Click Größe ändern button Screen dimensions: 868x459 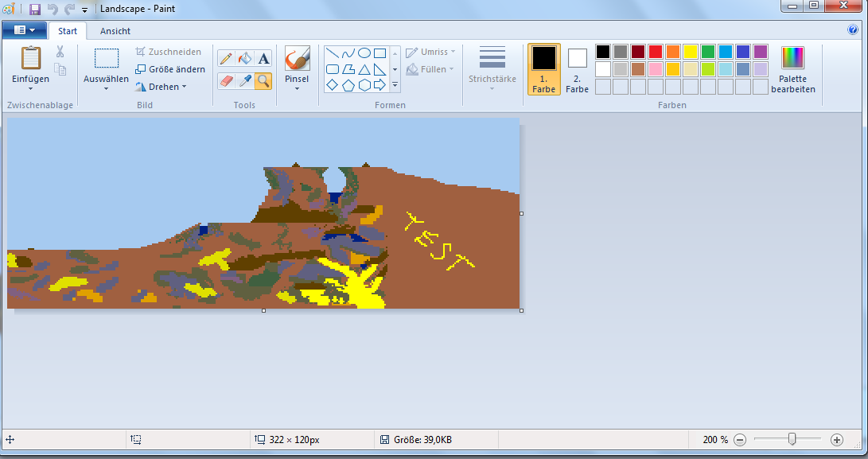pos(170,69)
